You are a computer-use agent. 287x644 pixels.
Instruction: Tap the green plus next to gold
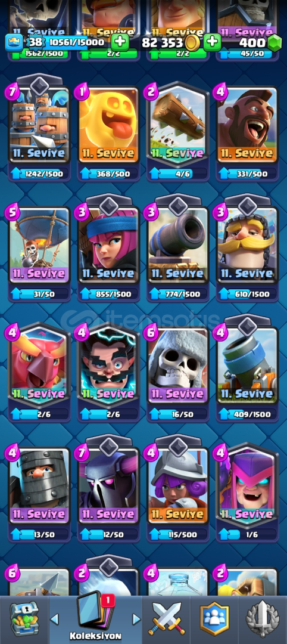coord(212,42)
